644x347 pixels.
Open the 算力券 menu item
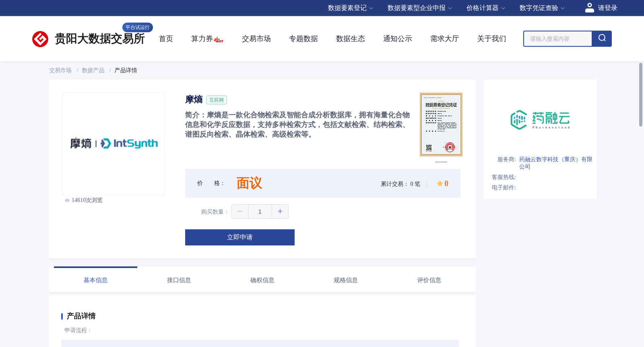[x=202, y=39]
